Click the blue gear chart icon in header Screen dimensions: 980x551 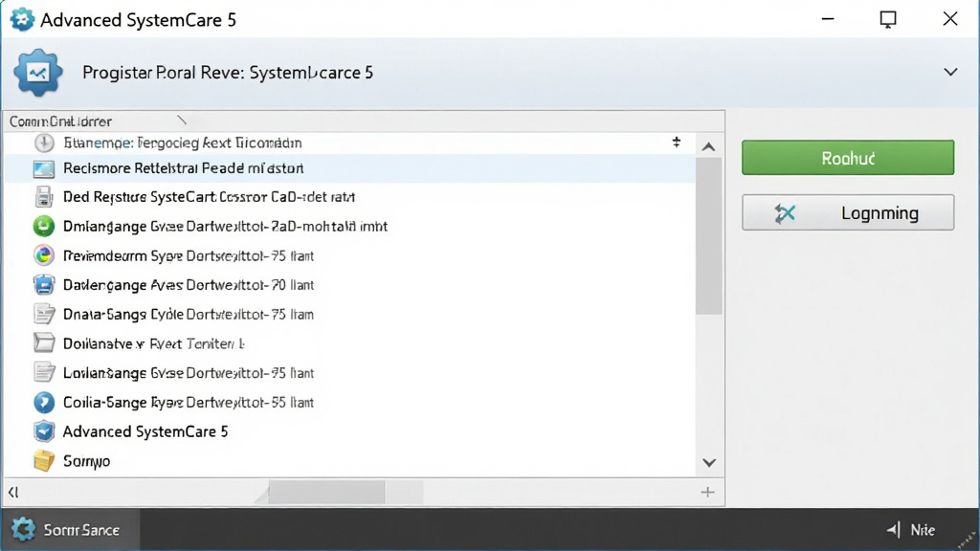[38, 73]
